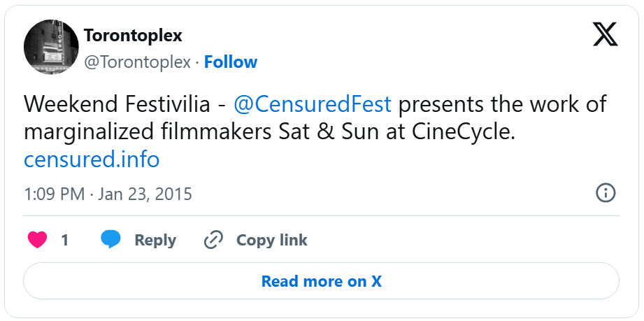Open the @CensuredFest mention
This screenshot has width=644, height=321.
pos(313,104)
